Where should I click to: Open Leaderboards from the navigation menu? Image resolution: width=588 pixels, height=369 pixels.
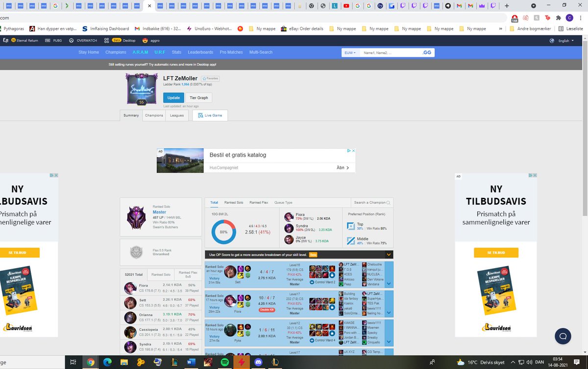coord(200,52)
